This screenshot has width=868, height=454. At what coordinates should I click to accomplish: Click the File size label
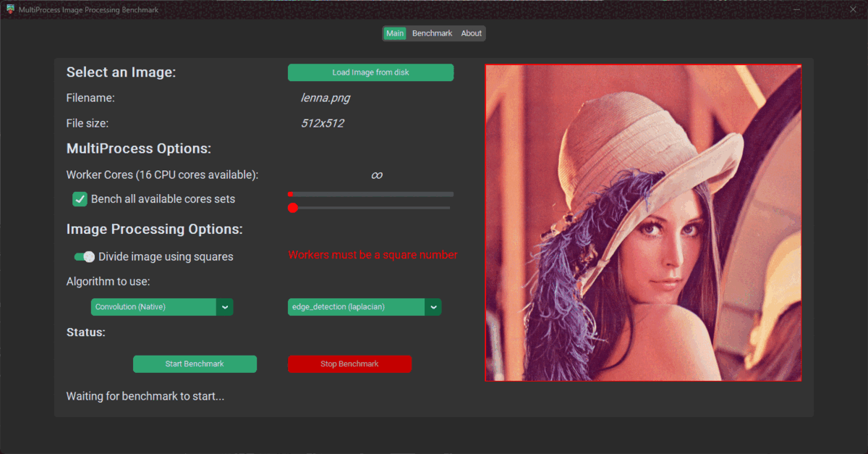[x=88, y=123]
